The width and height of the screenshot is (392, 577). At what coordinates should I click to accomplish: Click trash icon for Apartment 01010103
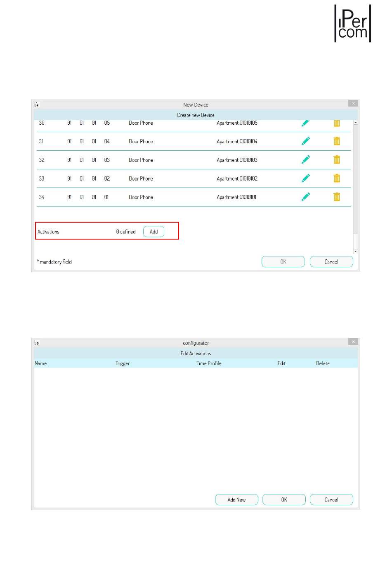[x=337, y=160]
